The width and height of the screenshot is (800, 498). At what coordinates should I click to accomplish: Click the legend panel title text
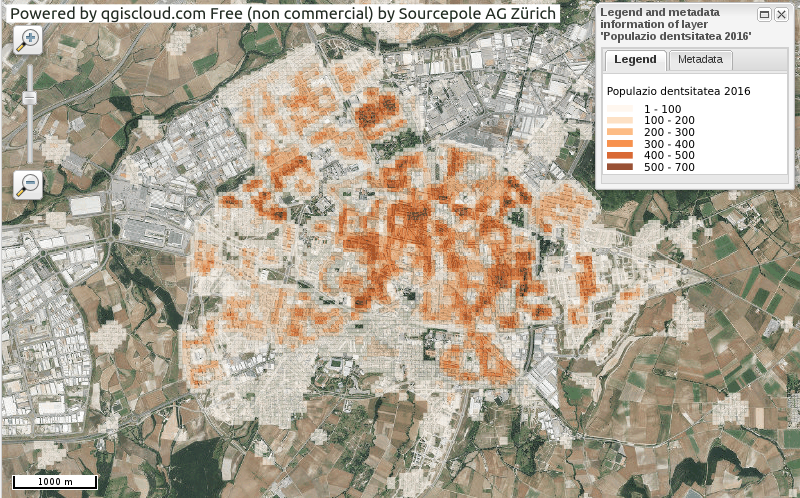tap(676, 24)
